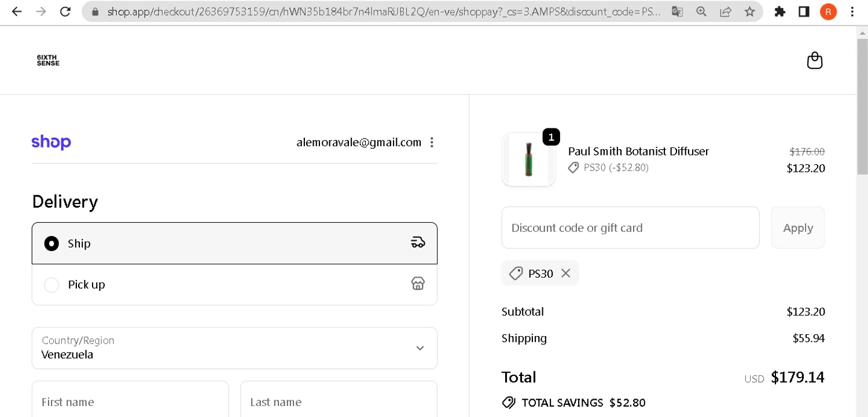Click the Discount code or gift card field

coord(630,227)
